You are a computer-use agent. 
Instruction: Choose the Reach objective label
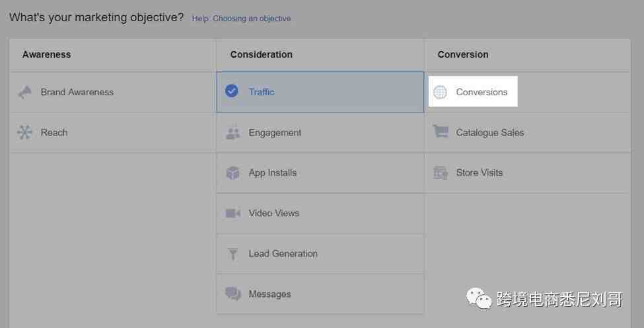[x=54, y=132]
